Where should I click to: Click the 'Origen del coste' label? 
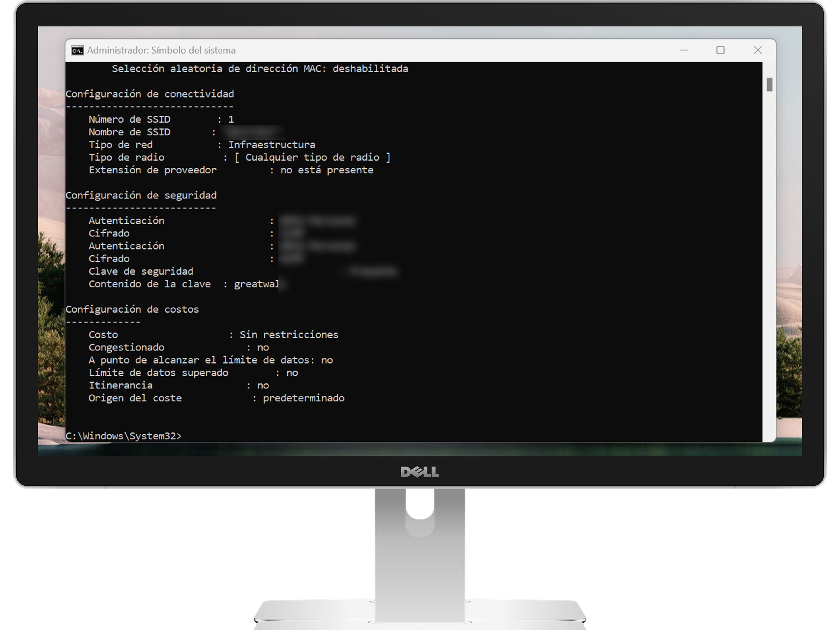pyautogui.click(x=135, y=398)
